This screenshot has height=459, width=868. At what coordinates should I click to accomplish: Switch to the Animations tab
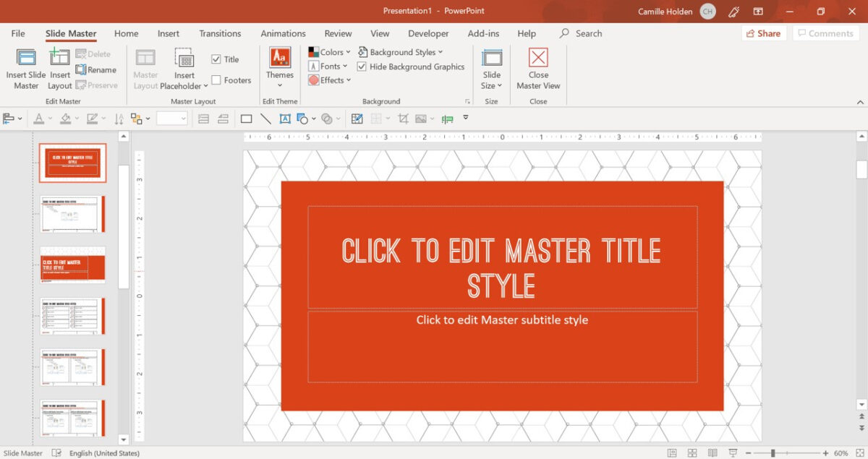(x=283, y=33)
